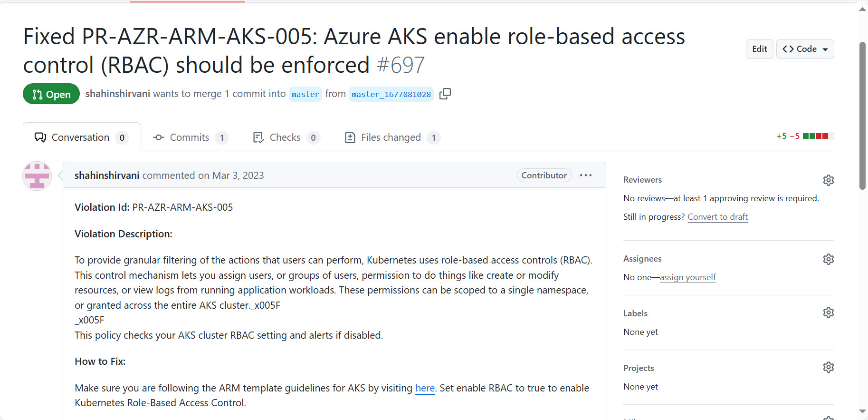Click the page vertical scrollbar thumb
This screenshot has width=868, height=420.
863,116
